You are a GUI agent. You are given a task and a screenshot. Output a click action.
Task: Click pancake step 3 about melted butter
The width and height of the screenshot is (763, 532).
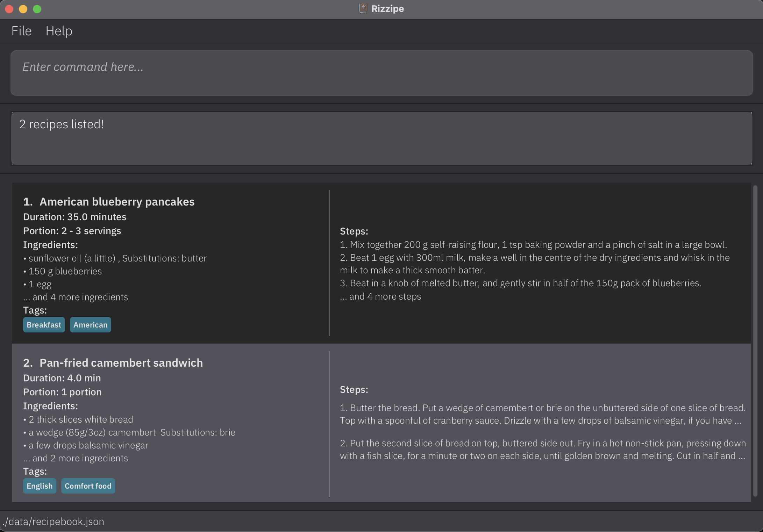click(x=521, y=283)
